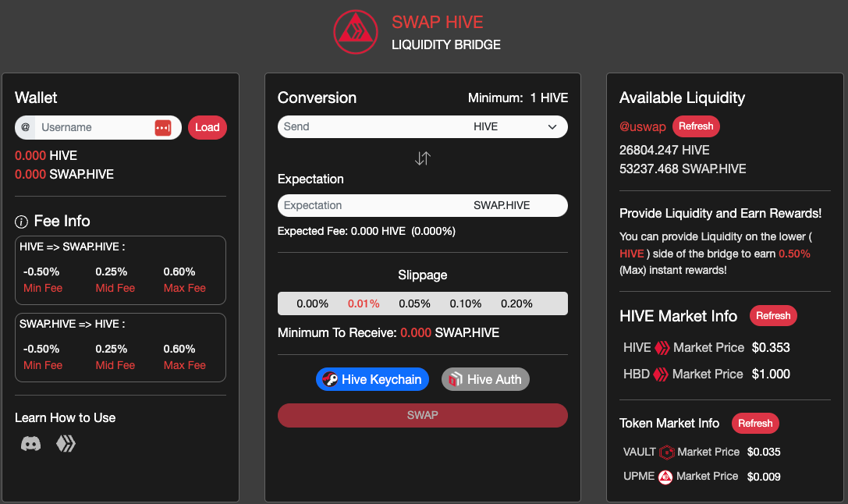This screenshot has width=848, height=504.
Task: Click the 26804.247 HIVE liquidity value
Action: (x=664, y=151)
